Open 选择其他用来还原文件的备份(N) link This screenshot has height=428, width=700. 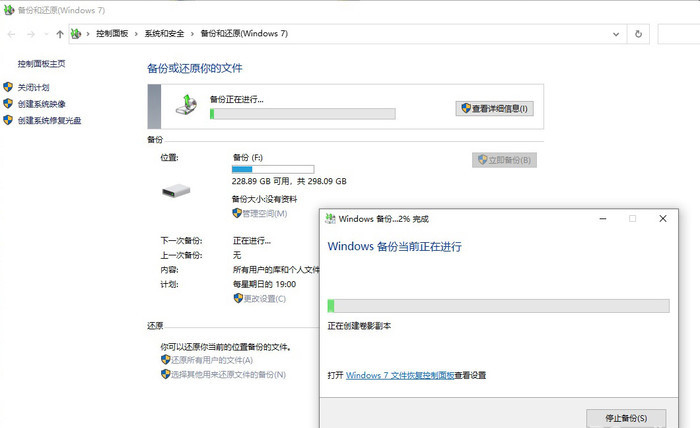click(x=229, y=374)
